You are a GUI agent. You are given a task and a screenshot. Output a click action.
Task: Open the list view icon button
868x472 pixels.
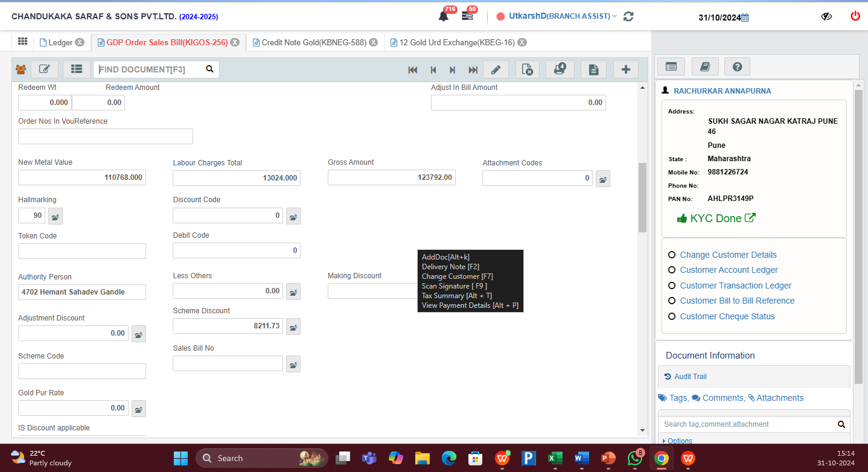click(x=77, y=69)
